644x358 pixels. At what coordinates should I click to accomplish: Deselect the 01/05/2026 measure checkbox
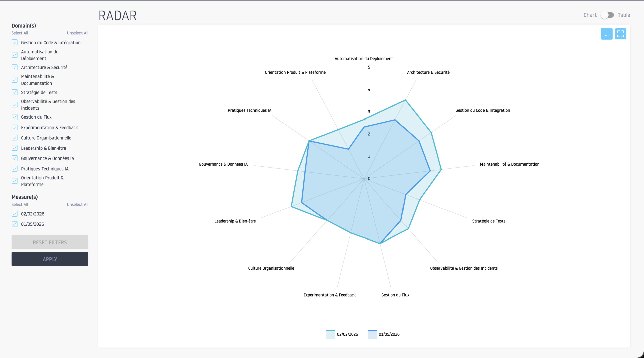click(x=15, y=224)
